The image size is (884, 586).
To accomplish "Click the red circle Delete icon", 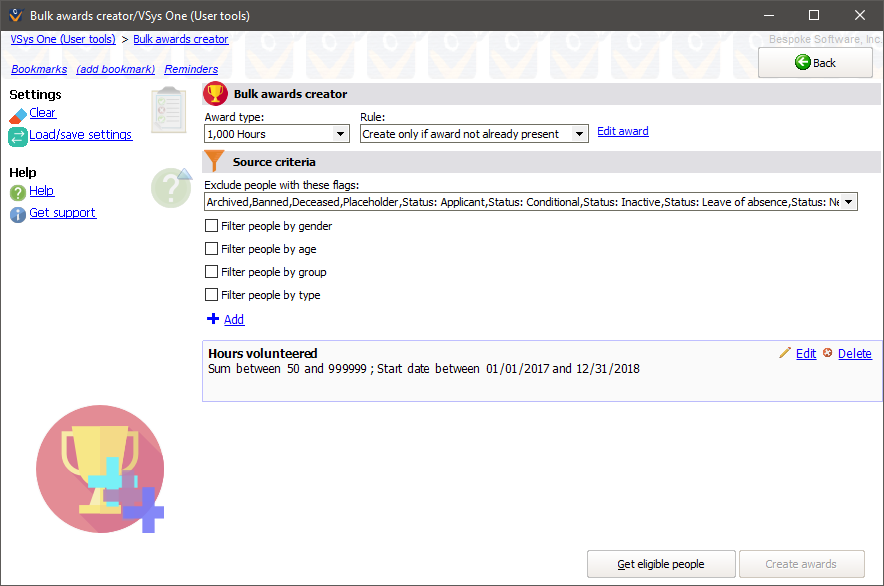I will [827, 353].
